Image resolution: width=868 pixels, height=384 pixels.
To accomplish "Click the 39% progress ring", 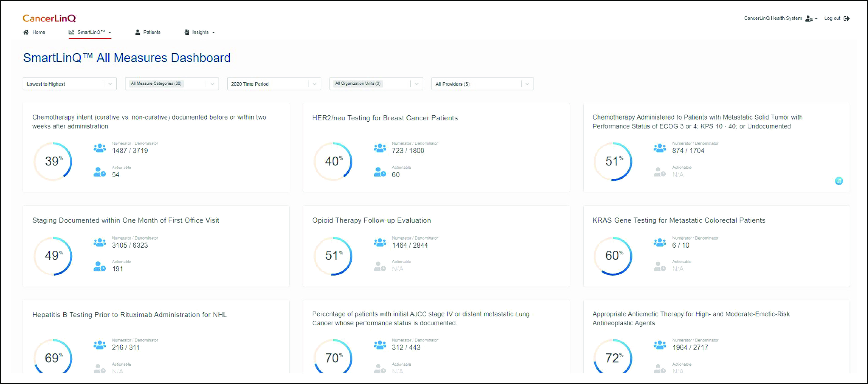I will [53, 161].
